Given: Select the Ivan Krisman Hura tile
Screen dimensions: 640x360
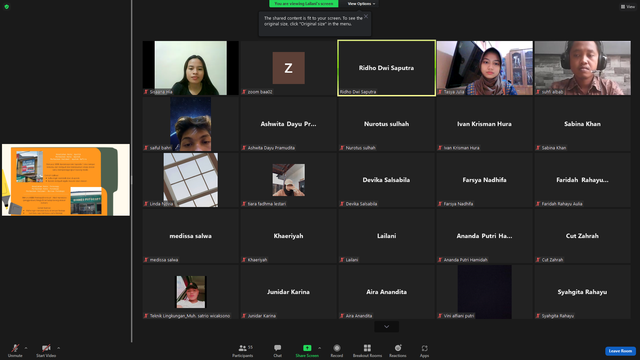Looking at the screenshot, I should (484, 124).
